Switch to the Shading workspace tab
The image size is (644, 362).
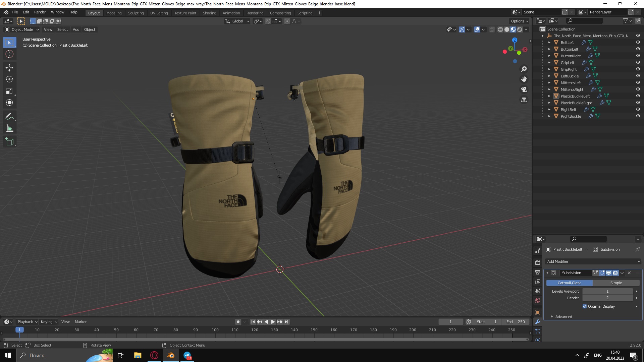[x=209, y=13]
